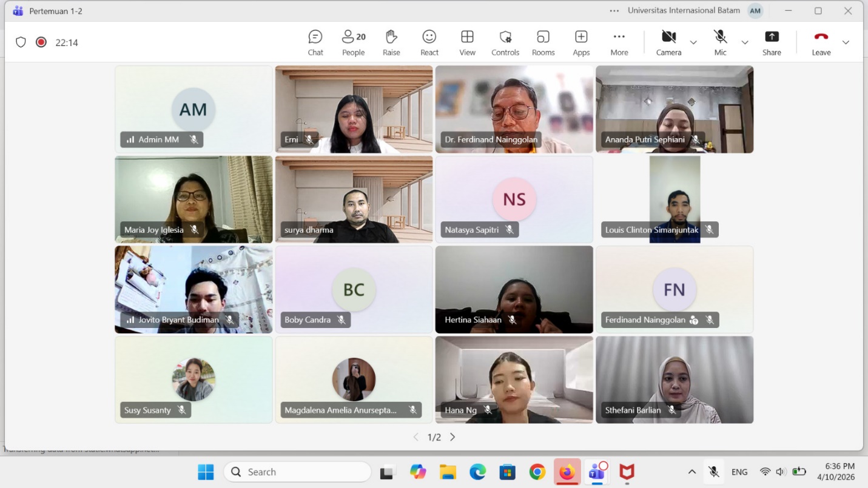Screen dimensions: 868x488
Task: Open title bar ellipsis settings menu
Action: point(614,11)
